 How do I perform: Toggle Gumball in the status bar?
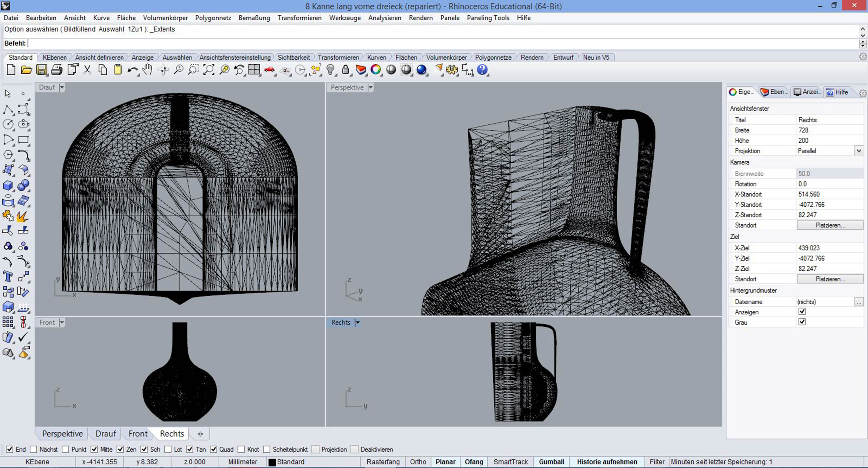tap(551, 462)
